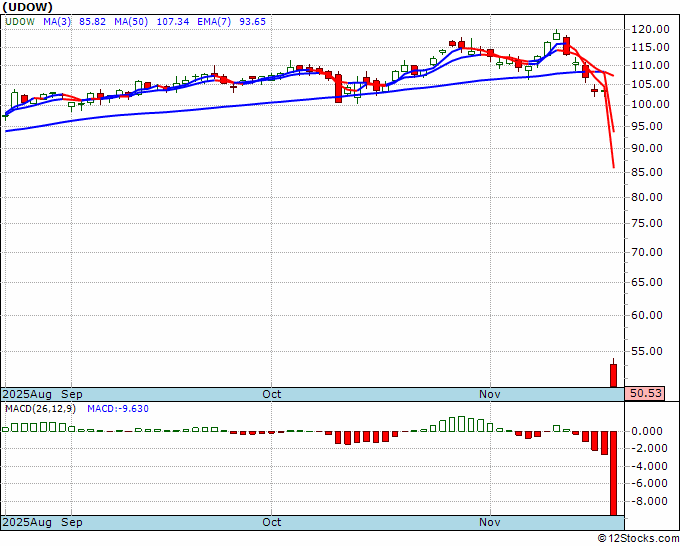The image size is (680, 546).
Task: Select the MA(50) legend label
Action: tap(131, 22)
